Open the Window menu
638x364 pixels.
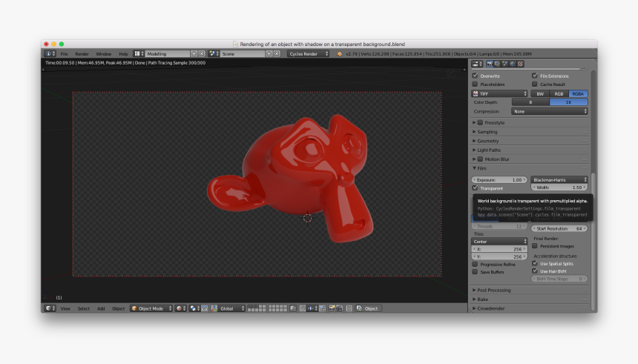(x=103, y=54)
